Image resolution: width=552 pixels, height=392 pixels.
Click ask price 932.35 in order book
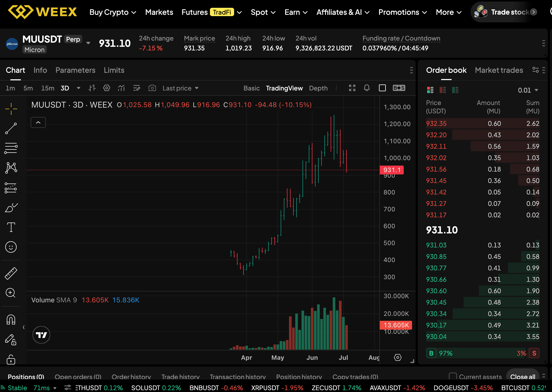436,123
